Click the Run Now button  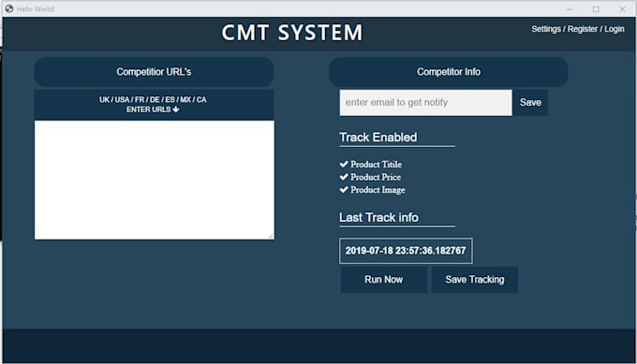(x=383, y=280)
